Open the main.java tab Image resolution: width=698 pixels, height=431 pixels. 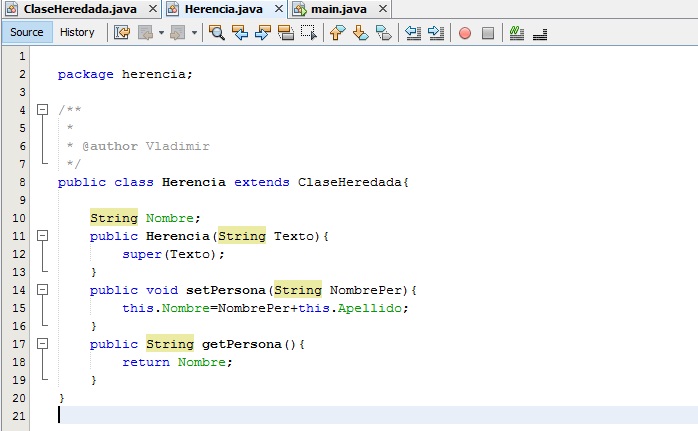(x=339, y=9)
